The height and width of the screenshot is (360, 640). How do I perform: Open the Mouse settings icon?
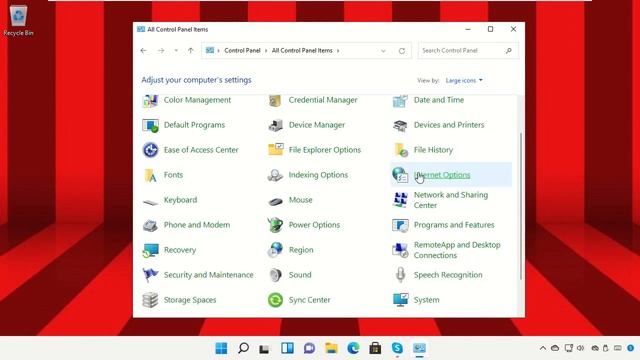point(276,201)
